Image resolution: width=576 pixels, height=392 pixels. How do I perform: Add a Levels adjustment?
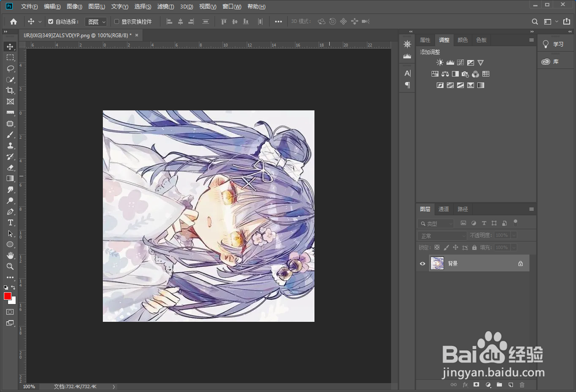point(450,63)
